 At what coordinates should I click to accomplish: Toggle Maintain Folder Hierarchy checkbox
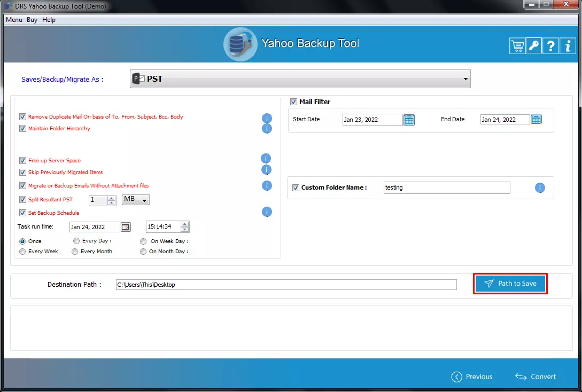tap(22, 129)
